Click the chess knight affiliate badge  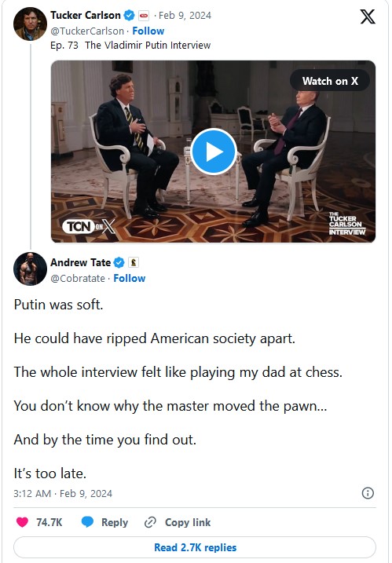tap(134, 262)
